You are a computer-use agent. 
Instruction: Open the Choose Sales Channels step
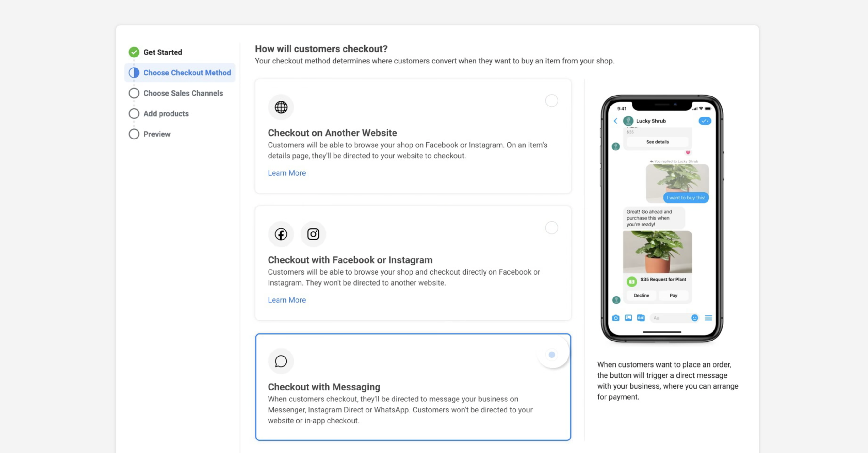(183, 93)
